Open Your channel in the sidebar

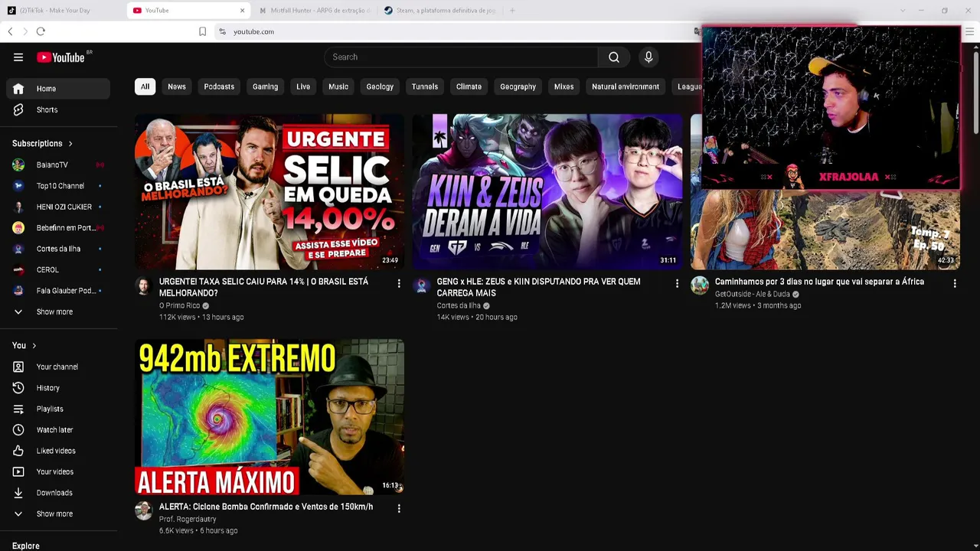pos(58,367)
